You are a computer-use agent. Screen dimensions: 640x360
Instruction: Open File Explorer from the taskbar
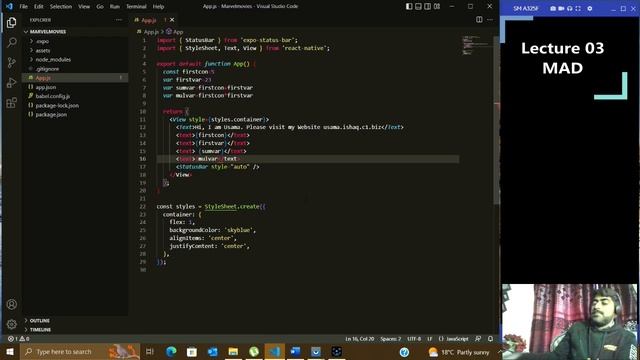[x=233, y=351]
